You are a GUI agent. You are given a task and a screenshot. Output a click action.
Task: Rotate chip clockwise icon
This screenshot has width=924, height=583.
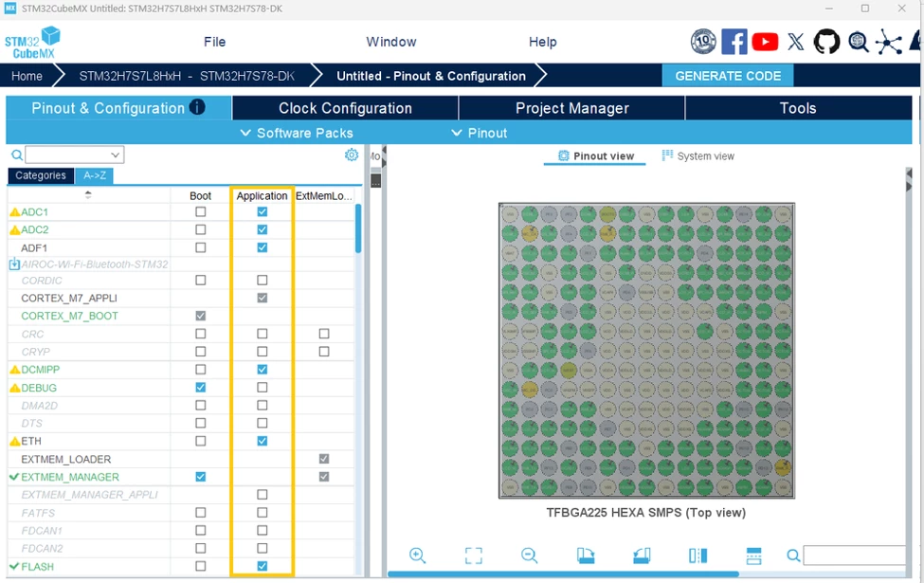(x=586, y=556)
